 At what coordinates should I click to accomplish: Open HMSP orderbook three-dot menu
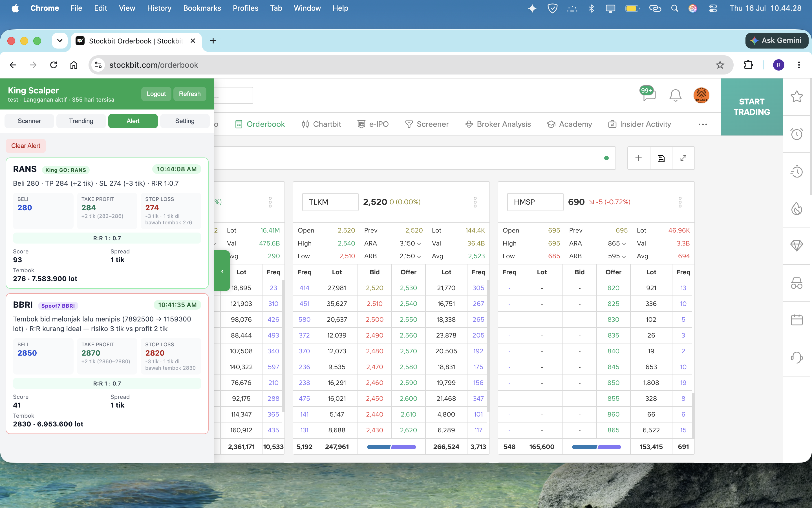point(680,202)
